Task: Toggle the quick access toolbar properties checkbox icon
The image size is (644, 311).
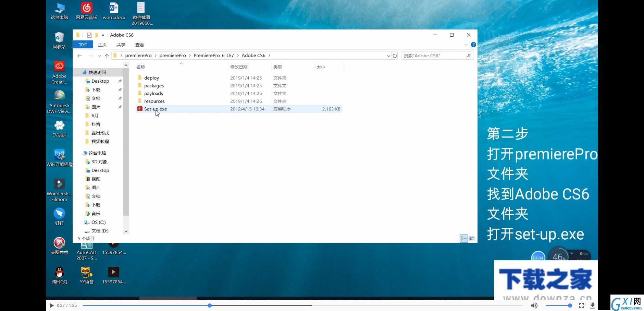Action: pos(89,35)
